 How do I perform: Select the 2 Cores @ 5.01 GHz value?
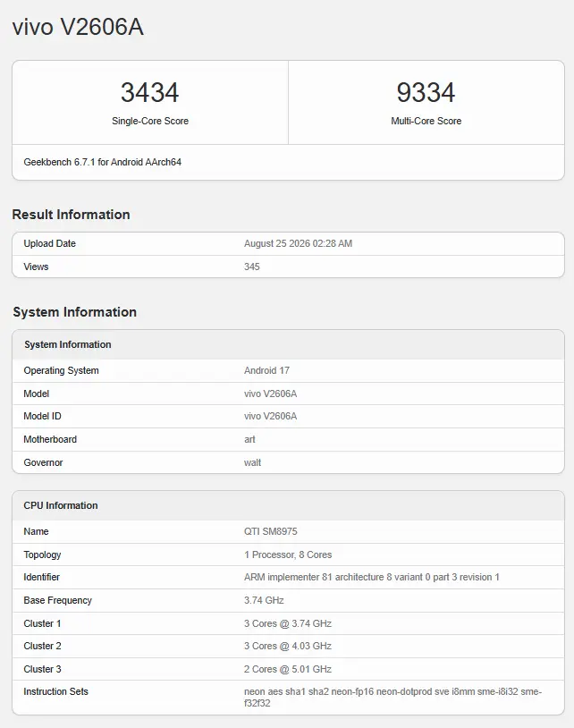pyautogui.click(x=288, y=669)
